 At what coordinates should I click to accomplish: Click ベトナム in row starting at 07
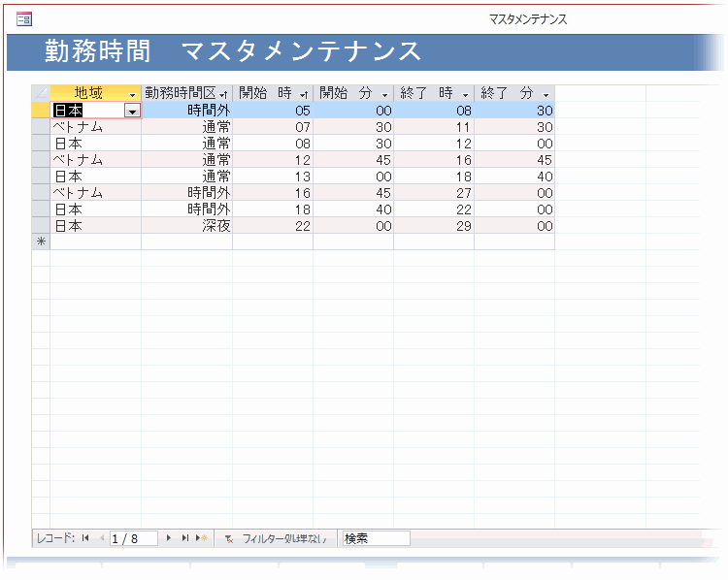tap(96, 127)
